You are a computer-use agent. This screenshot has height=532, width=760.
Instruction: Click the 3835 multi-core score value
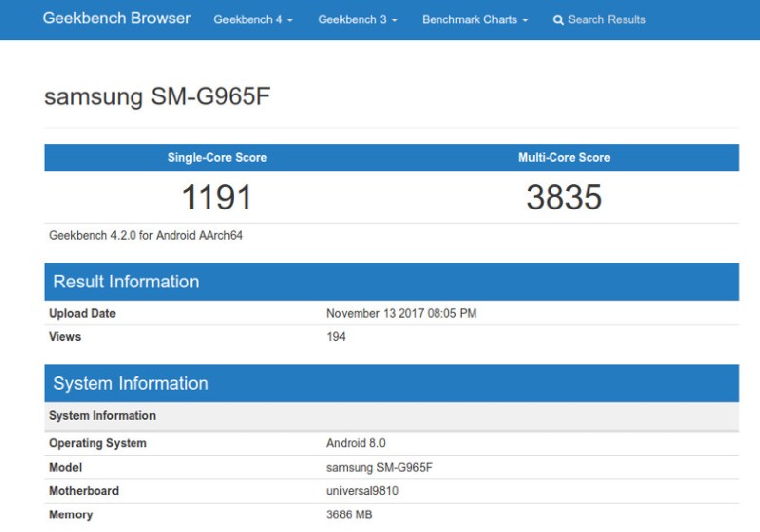pyautogui.click(x=564, y=198)
